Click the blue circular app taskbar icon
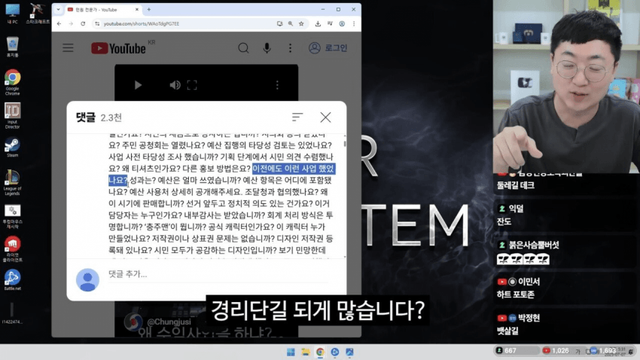This screenshot has height=360, width=640. pos(335,352)
